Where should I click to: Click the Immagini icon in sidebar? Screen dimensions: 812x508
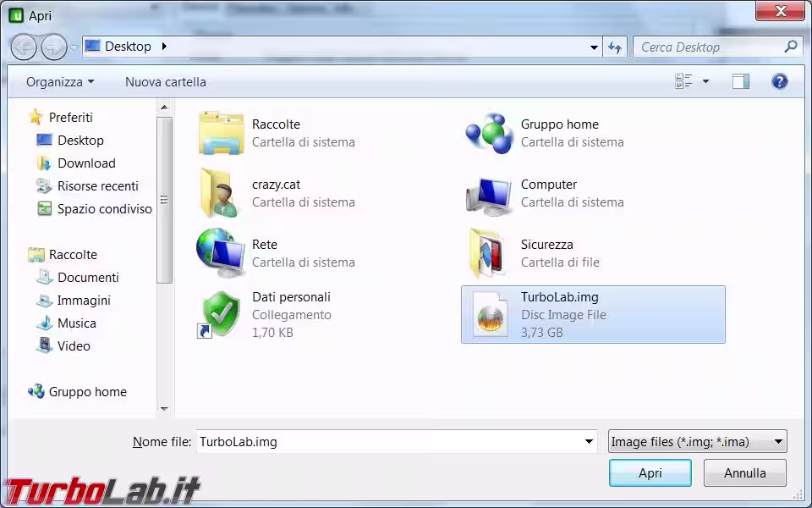point(45,300)
